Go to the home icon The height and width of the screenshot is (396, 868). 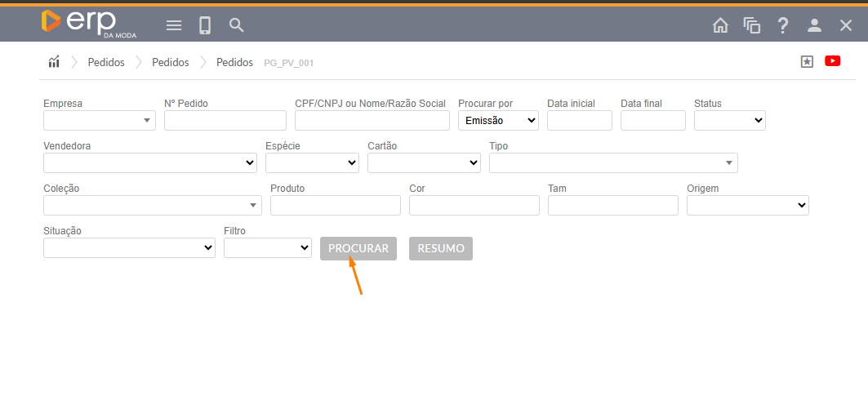tap(720, 25)
